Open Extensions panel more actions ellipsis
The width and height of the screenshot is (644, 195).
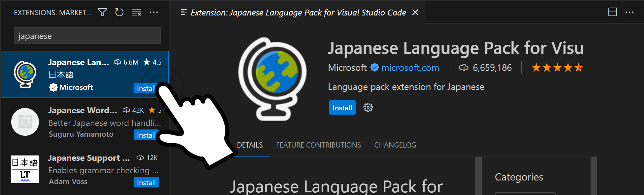coord(154,13)
